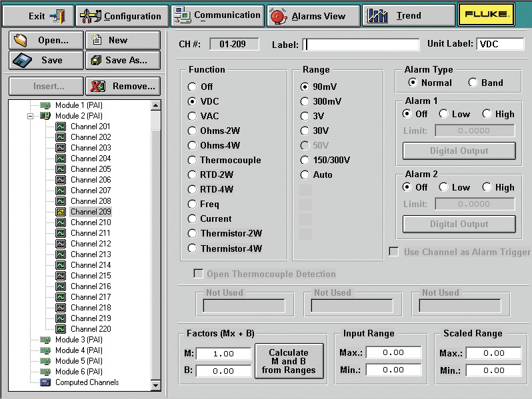This screenshot has width=532, height=399.
Task: Click the Unit Label field
Action: pos(501,44)
